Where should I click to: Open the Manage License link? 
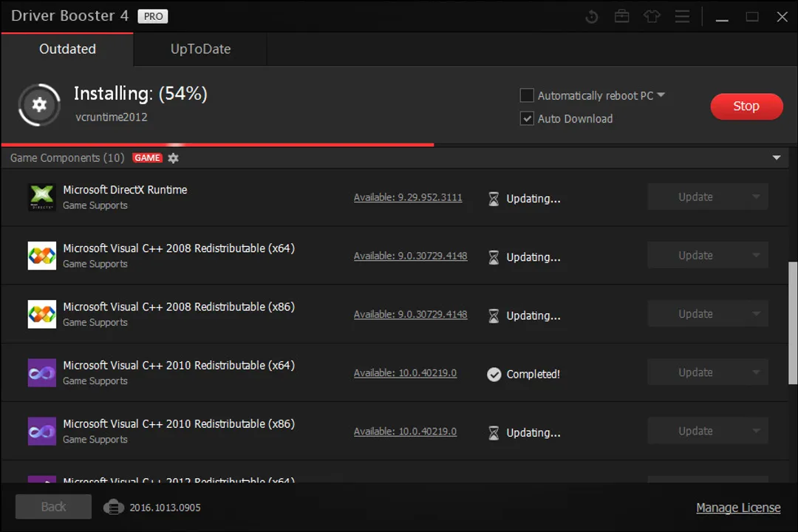[738, 508]
